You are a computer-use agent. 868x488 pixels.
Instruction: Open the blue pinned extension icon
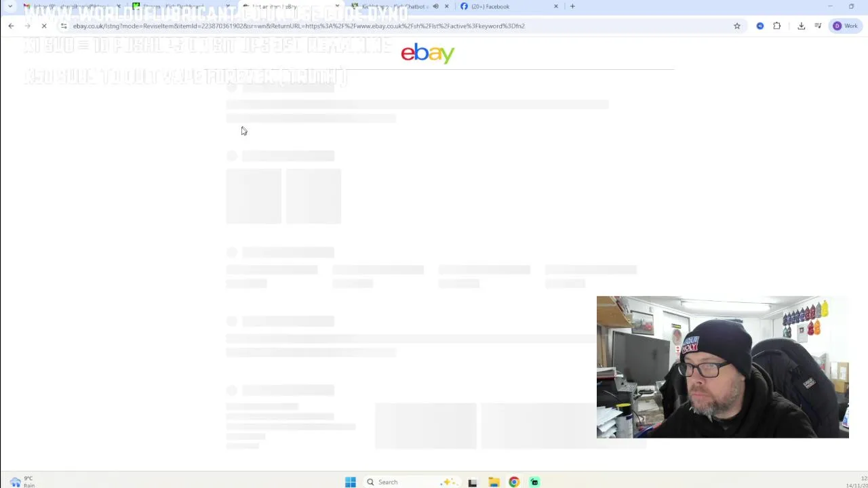coord(760,26)
